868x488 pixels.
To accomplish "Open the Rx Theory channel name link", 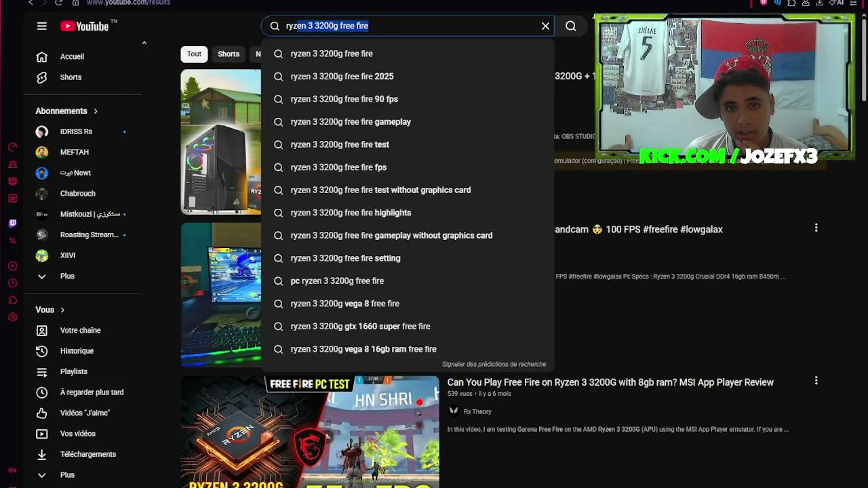I will click(477, 411).
